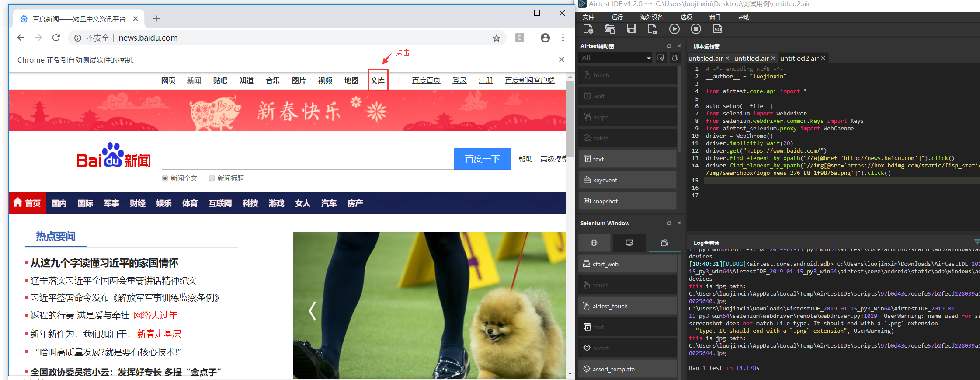
Task: Open the 文件 menu
Action: coord(588,17)
